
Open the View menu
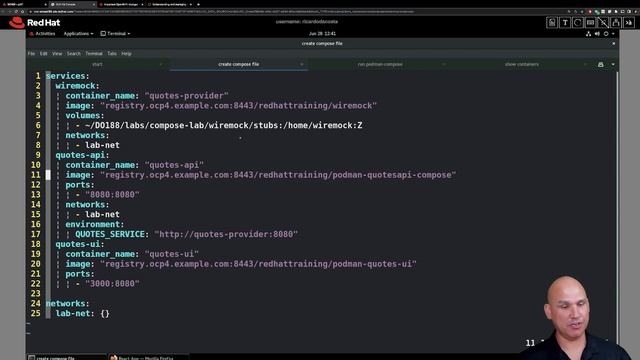click(57, 53)
